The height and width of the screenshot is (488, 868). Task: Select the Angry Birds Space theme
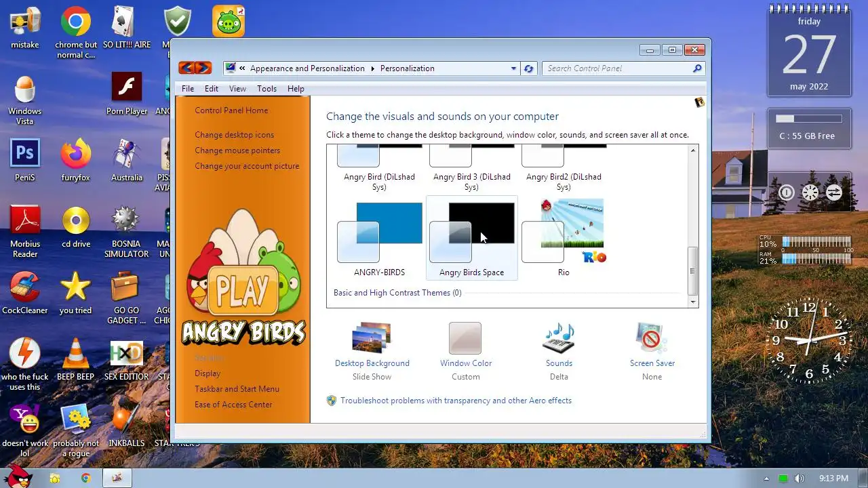(x=471, y=238)
